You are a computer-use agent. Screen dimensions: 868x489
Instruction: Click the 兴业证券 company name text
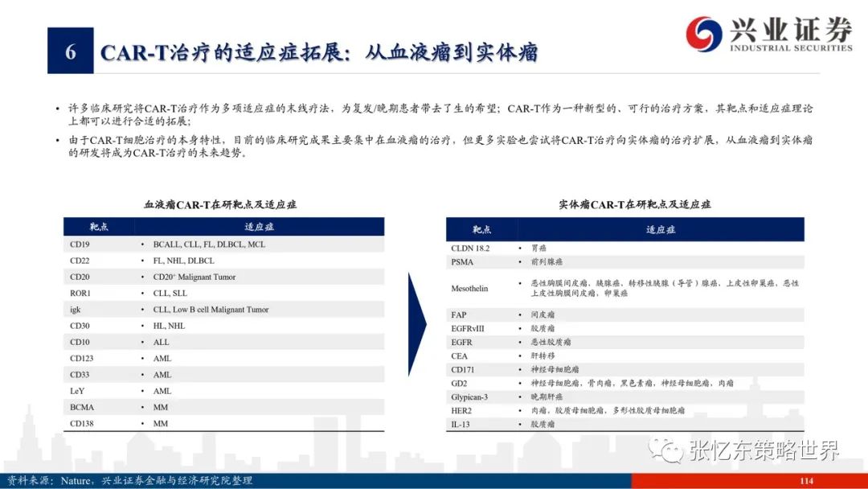coord(791,29)
